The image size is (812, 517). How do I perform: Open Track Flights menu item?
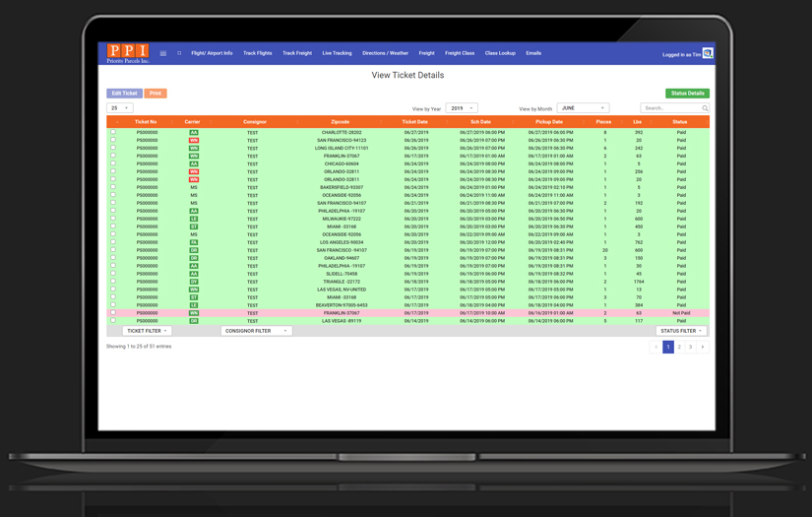point(257,53)
